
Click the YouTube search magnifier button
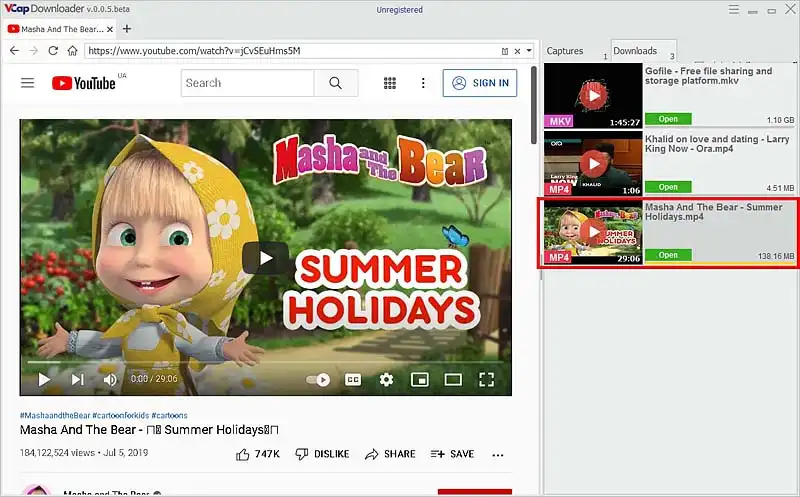point(336,83)
